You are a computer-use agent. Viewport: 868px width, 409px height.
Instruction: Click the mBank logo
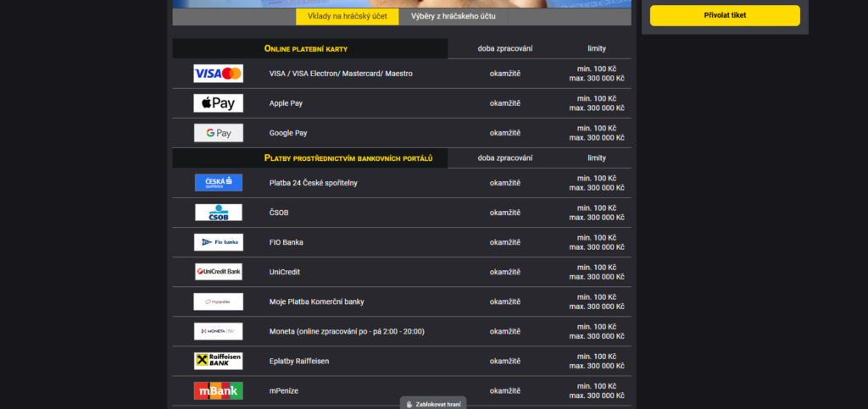click(218, 390)
